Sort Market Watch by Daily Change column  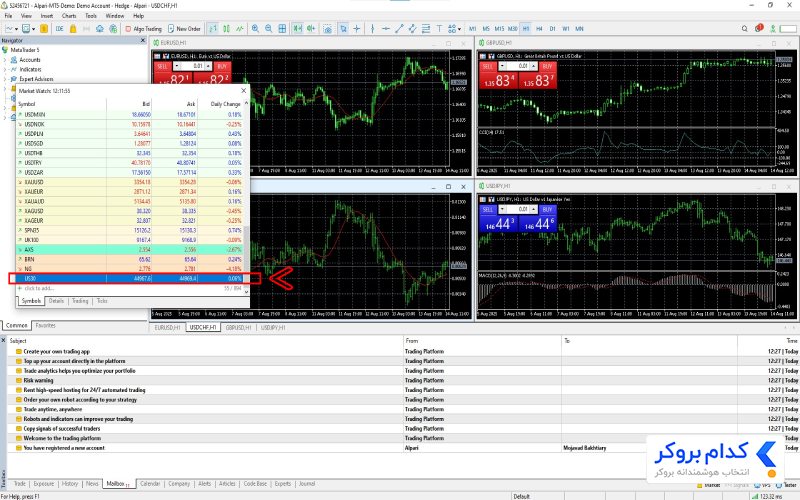(225, 104)
